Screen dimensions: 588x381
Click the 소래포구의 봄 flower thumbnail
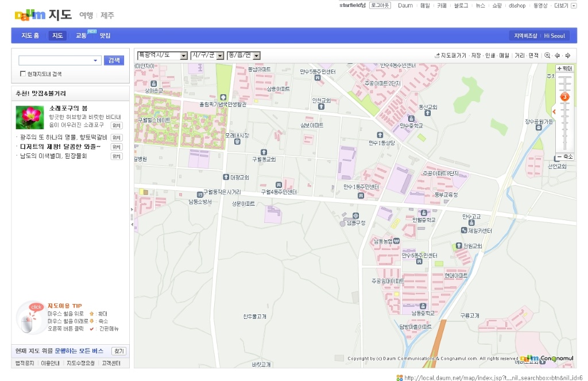click(x=30, y=117)
